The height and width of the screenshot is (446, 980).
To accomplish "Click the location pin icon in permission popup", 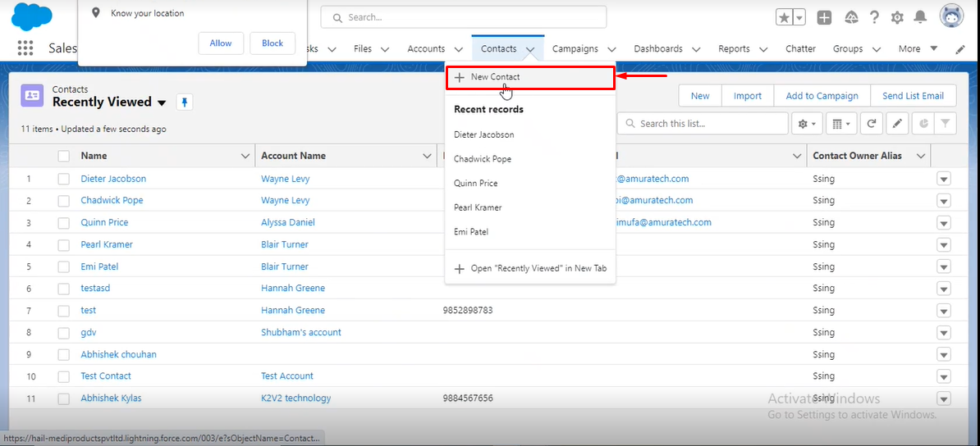I will point(96,12).
